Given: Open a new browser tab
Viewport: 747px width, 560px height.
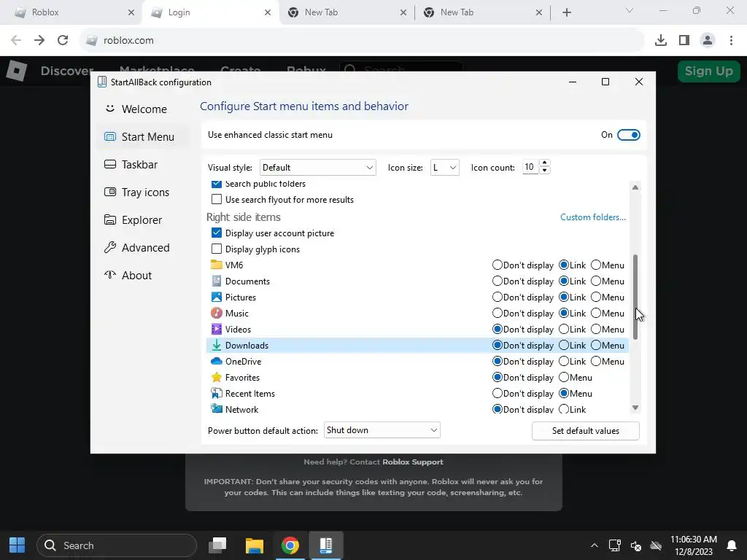Looking at the screenshot, I should (x=566, y=12).
